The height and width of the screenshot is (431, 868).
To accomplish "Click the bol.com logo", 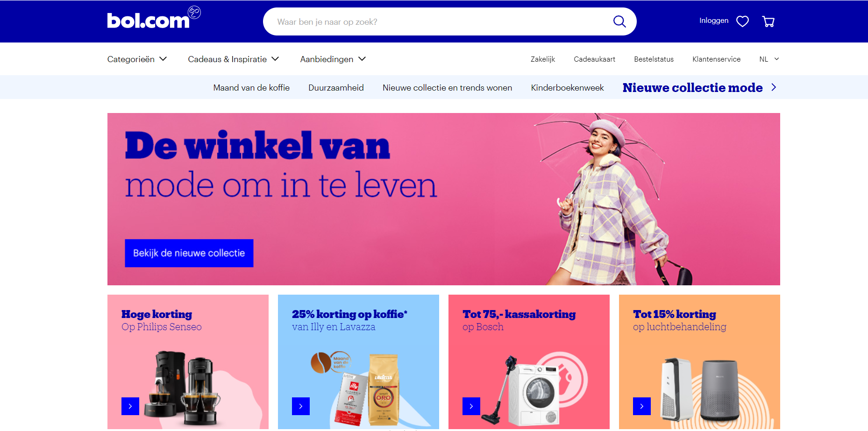I will [x=154, y=18].
